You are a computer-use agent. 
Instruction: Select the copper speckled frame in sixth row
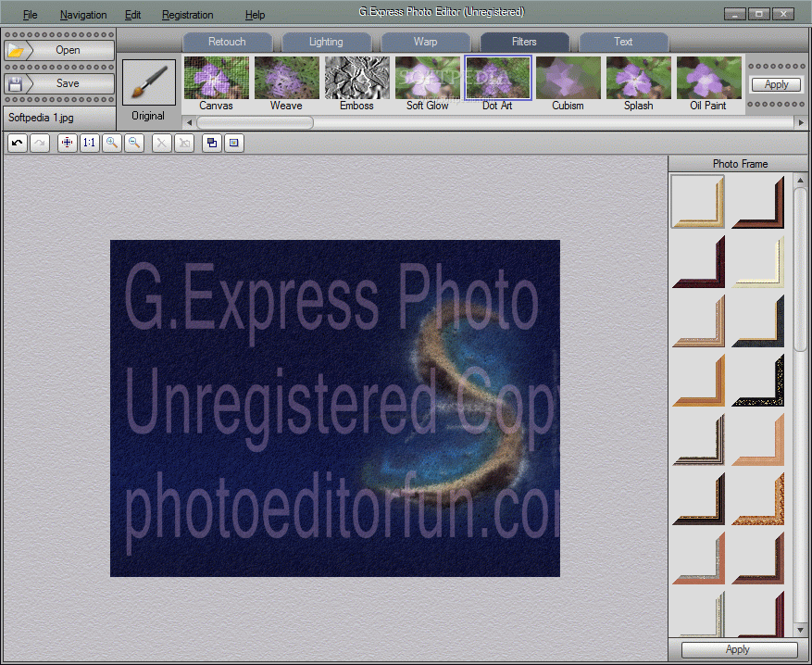pos(758,498)
